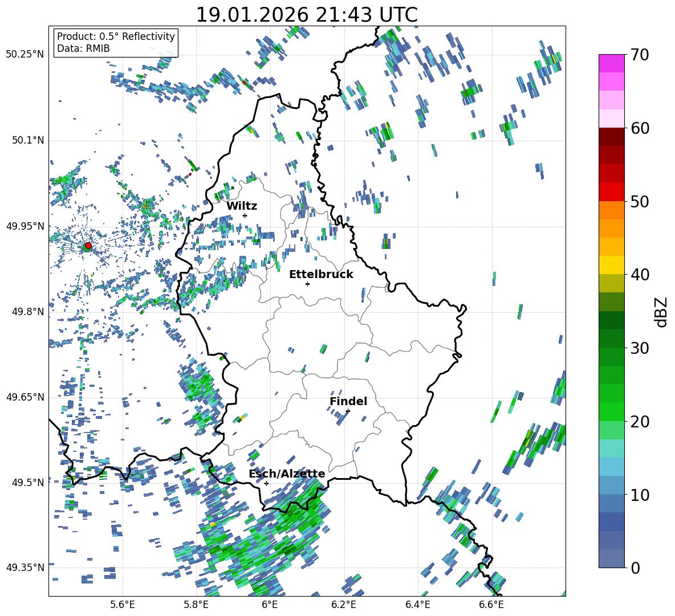Click the Esch/Alzette station cross marker
Viewport: 675px width, 616px height.
266,483
